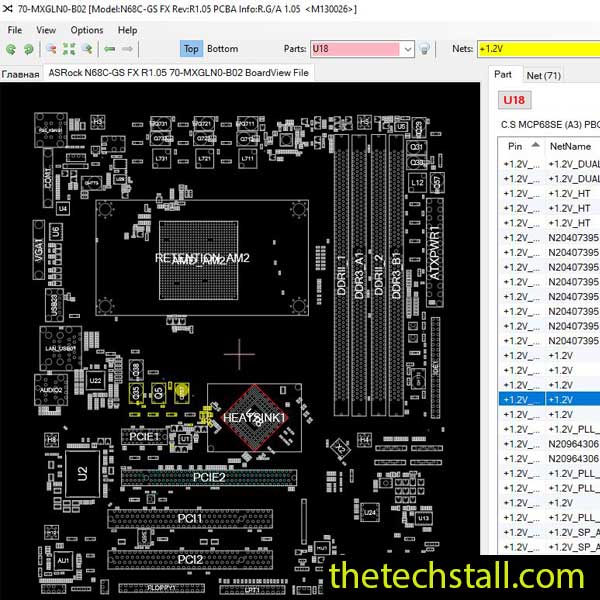
Task: Open the View menu
Action: (x=46, y=30)
